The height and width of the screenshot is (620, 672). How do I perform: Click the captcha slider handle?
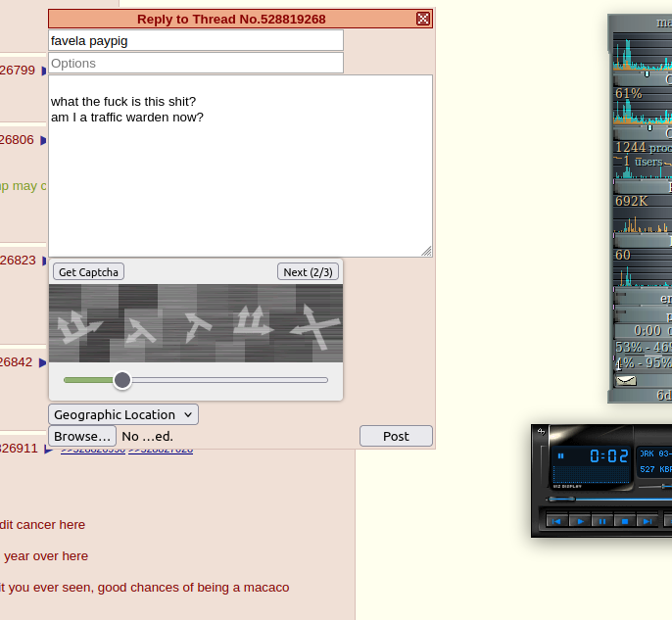pos(122,380)
